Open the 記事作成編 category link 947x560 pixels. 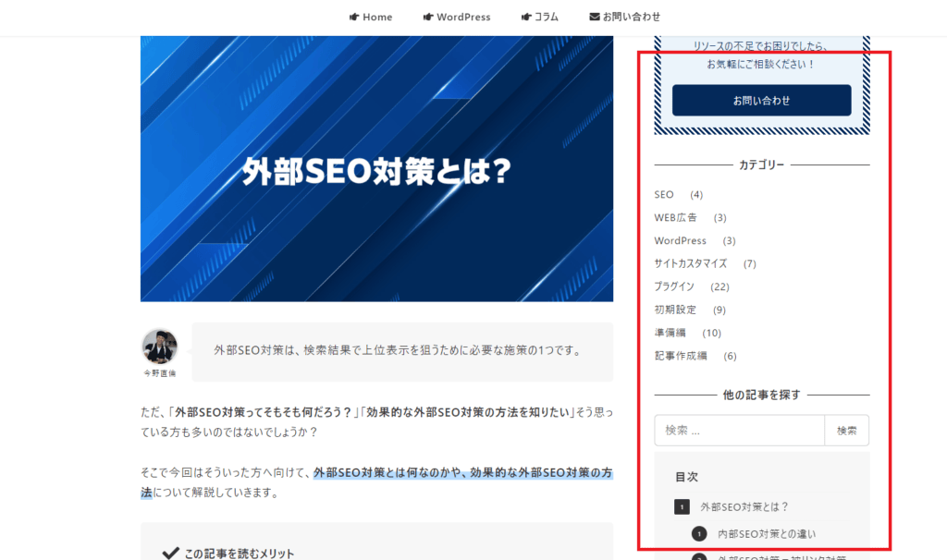[680, 356]
